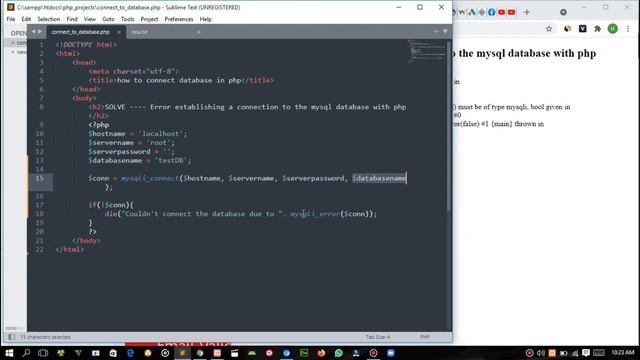
Task: Open the Facebook tab in Chrome
Action: click(x=491, y=12)
